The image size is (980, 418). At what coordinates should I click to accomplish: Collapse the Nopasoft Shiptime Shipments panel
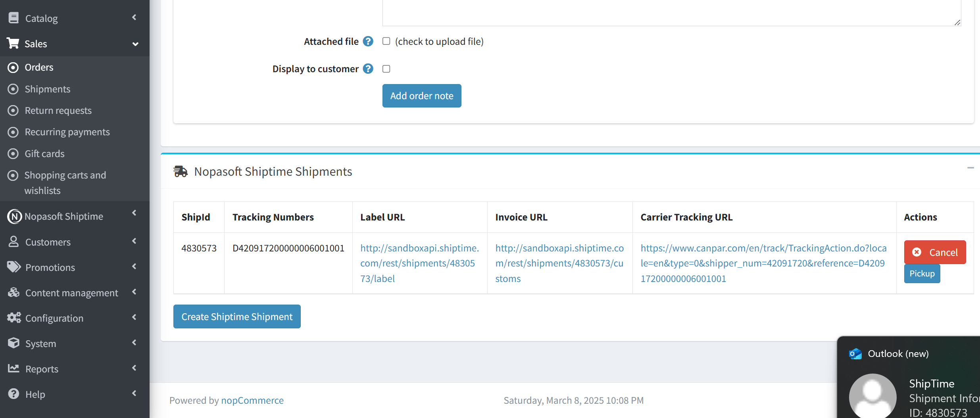(x=970, y=168)
